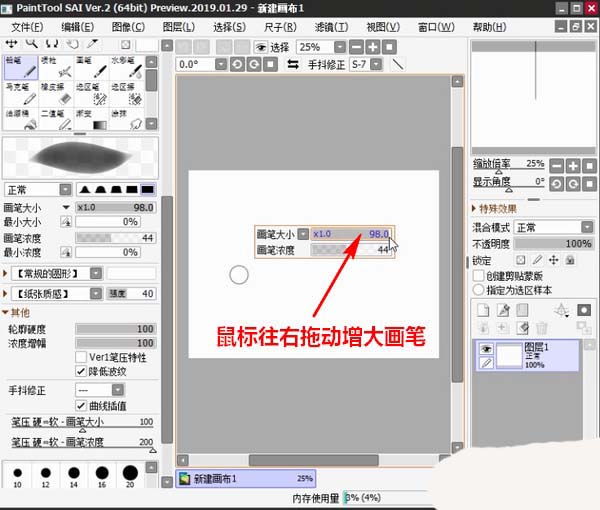The image size is (600, 510).
Task: Adjust the 画笔大小 98.0 slider in left panel
Action: click(116, 207)
